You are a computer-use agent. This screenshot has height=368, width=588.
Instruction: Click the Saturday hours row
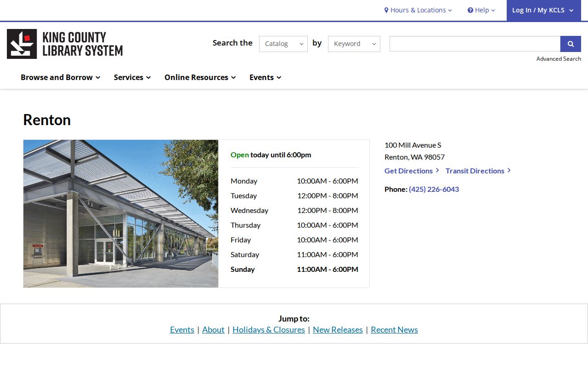point(294,254)
